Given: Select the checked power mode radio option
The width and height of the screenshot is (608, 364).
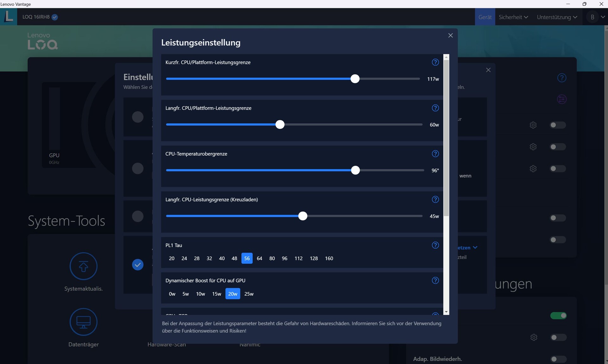Looking at the screenshot, I should (x=137, y=265).
